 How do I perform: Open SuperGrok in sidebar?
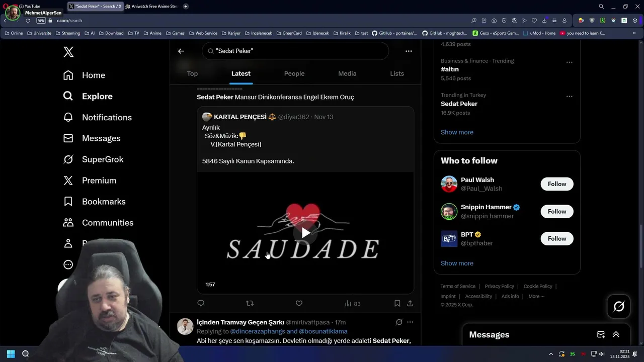[x=93, y=159]
